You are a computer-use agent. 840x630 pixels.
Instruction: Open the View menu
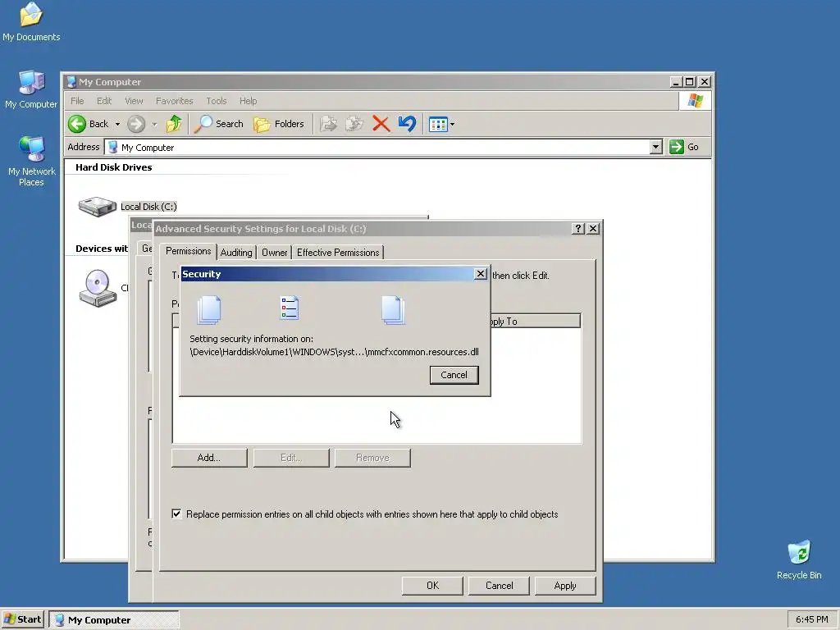coord(134,101)
